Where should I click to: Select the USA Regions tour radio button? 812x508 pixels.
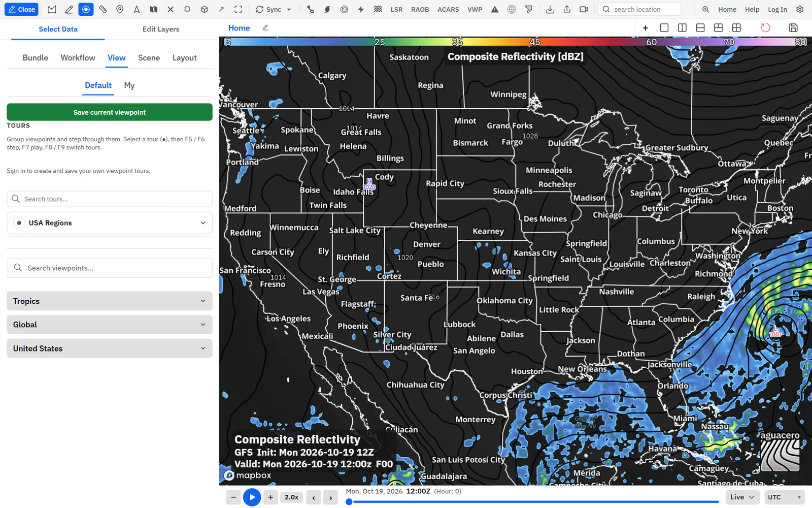19,223
